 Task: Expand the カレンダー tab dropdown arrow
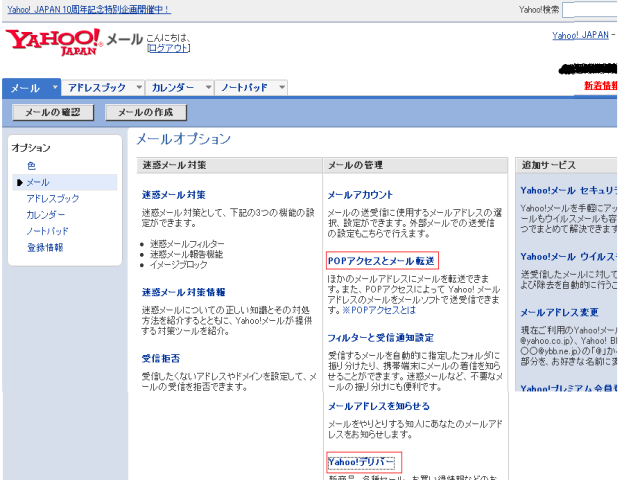(209, 88)
